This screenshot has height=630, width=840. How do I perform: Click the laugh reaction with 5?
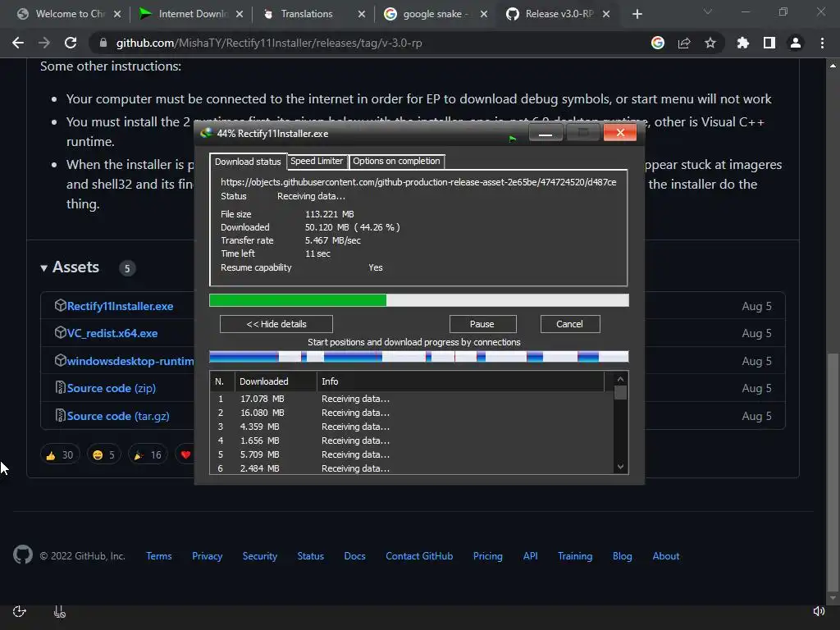pyautogui.click(x=104, y=454)
